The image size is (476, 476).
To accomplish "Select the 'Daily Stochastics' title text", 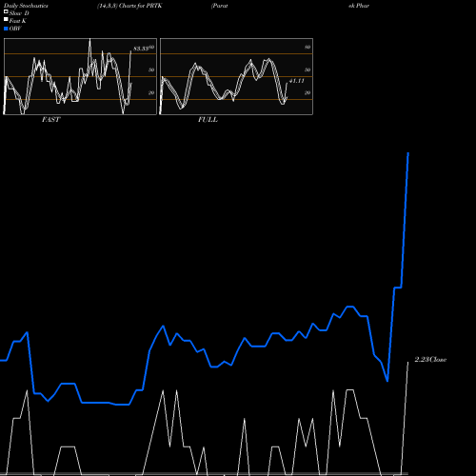I will [x=26, y=6].
